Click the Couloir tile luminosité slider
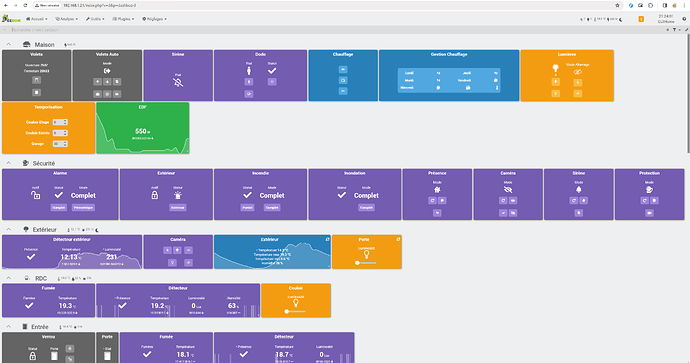 click(x=295, y=312)
